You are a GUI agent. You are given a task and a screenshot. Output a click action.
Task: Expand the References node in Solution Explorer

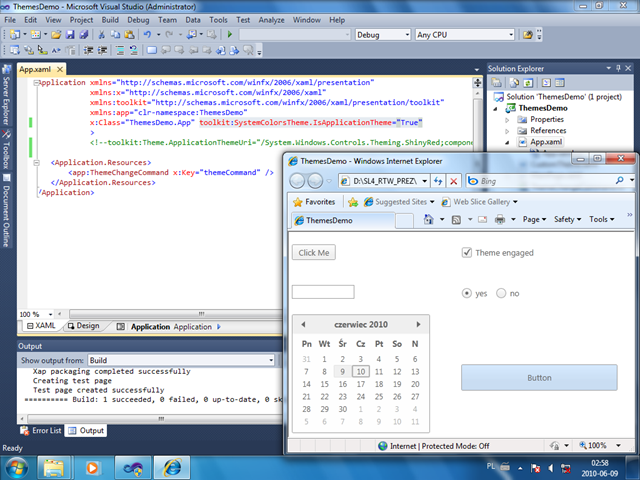(x=507, y=131)
